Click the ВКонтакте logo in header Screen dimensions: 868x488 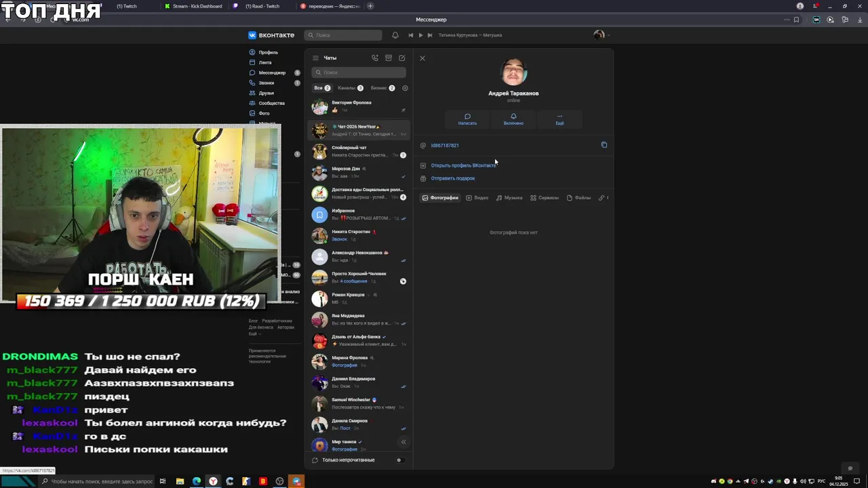coord(271,35)
